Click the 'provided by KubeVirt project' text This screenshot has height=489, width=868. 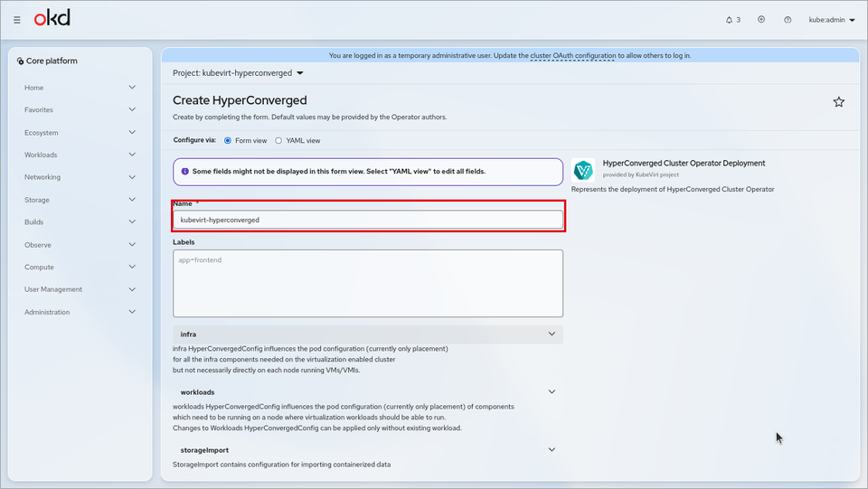click(640, 174)
